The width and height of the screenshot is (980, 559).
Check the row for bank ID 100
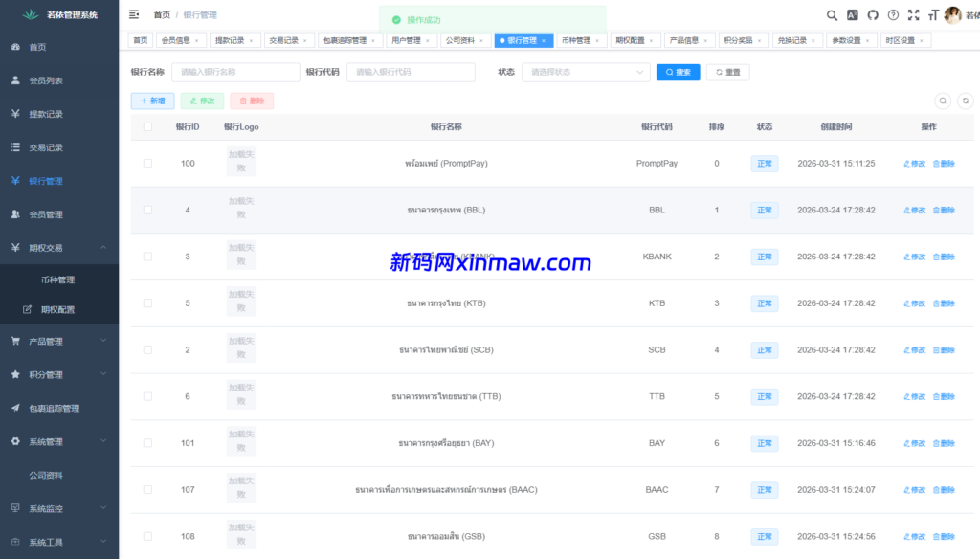(147, 163)
